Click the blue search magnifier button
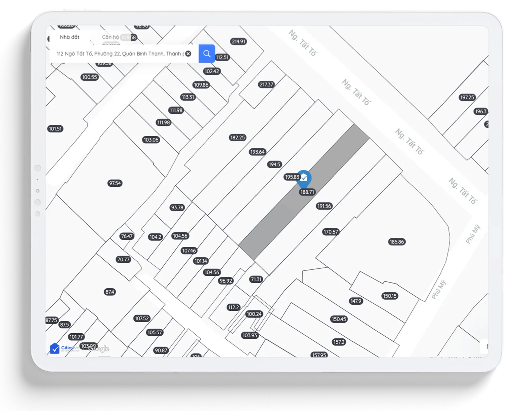The height and width of the screenshot is (411, 532). (207, 53)
